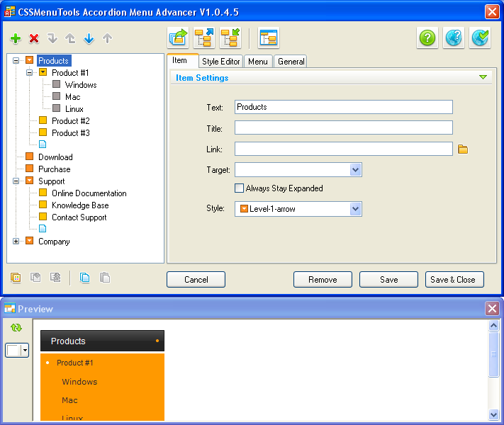Expand the Company tree node
The height and width of the screenshot is (425, 504).
pyautogui.click(x=16, y=242)
